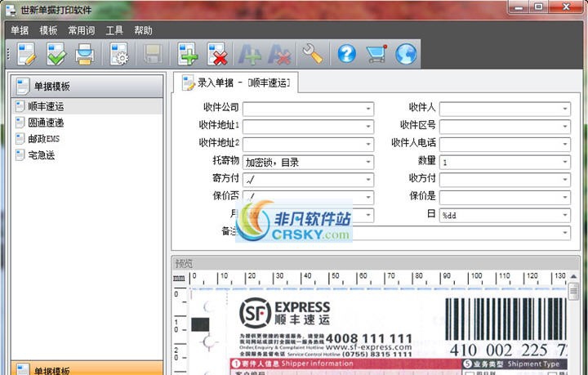Open the 帮助 menu

point(143,30)
